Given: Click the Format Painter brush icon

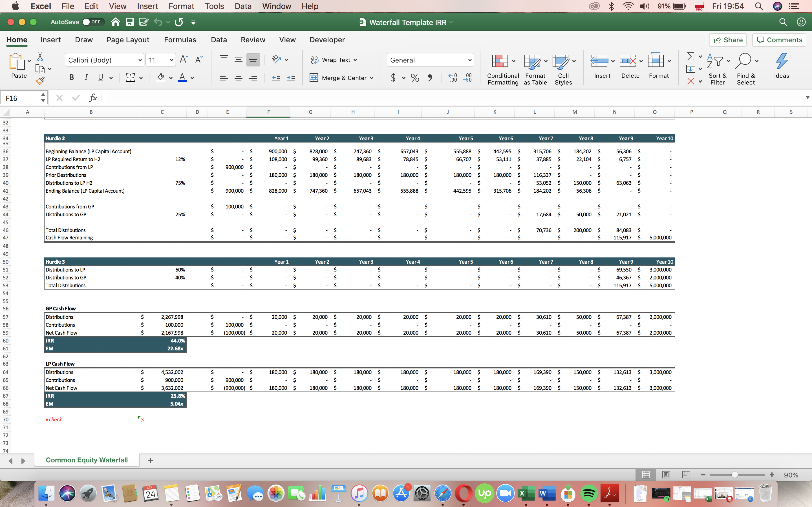Looking at the screenshot, I should pyautogui.click(x=40, y=81).
